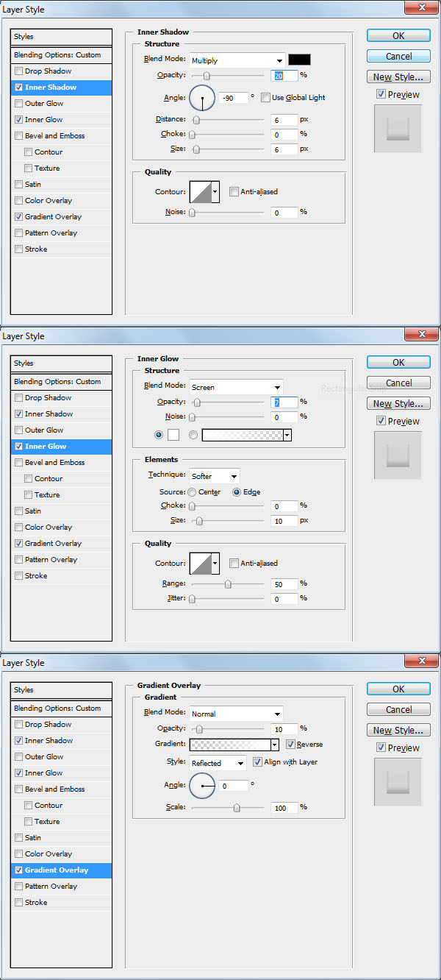Image resolution: width=441 pixels, height=980 pixels.
Task: Click Cancel in the Inner Shadow dialog
Action: (398, 56)
